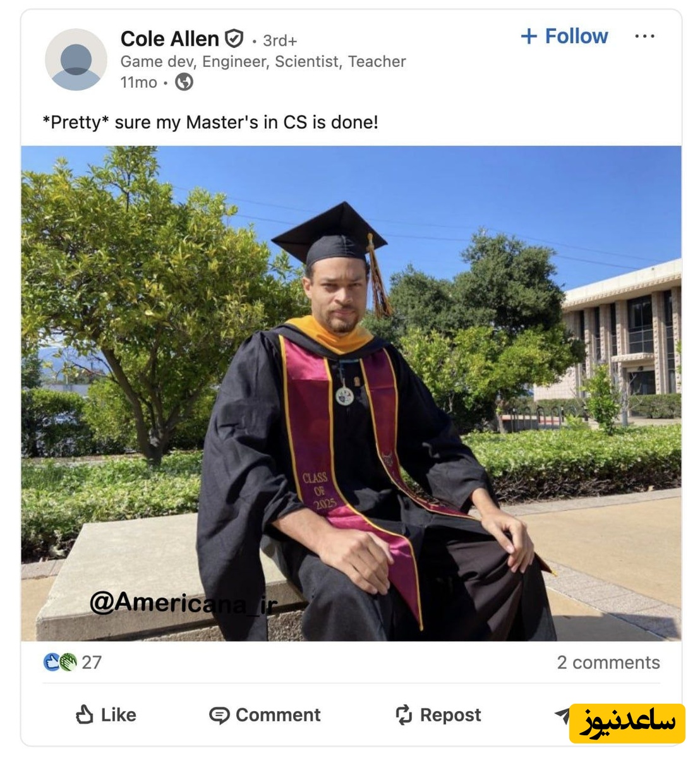Click the headline Game dev, Engineer, Scientist, Teacher
Viewport: 700px width, 758px height.
point(263,61)
